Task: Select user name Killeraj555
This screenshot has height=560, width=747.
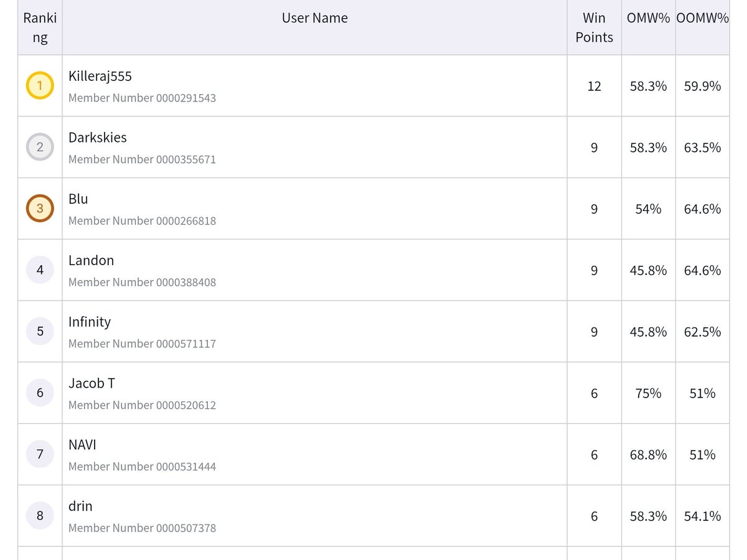Action: (x=100, y=77)
